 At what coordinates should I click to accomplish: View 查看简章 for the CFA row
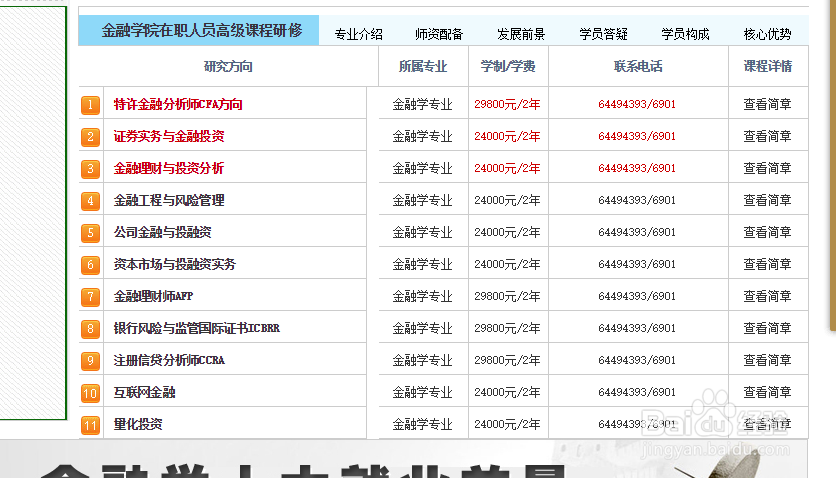(767, 104)
